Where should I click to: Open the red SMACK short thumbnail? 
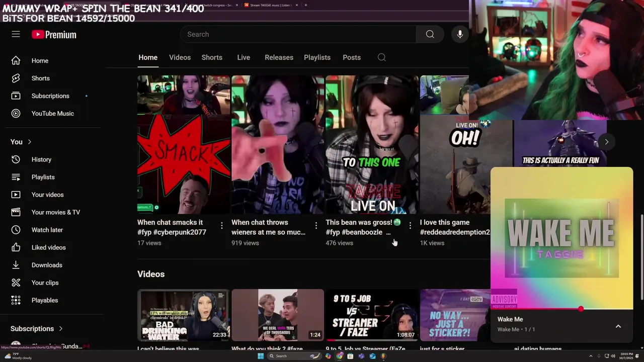pos(184,145)
